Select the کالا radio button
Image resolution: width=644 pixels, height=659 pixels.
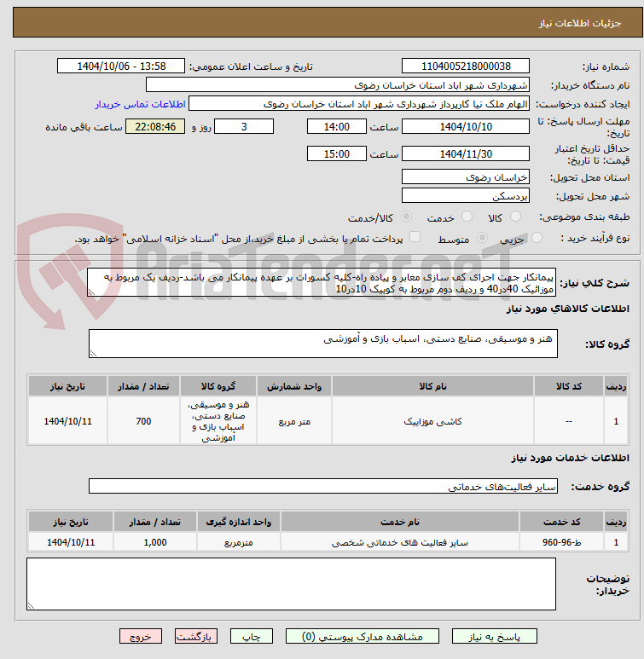515,217
